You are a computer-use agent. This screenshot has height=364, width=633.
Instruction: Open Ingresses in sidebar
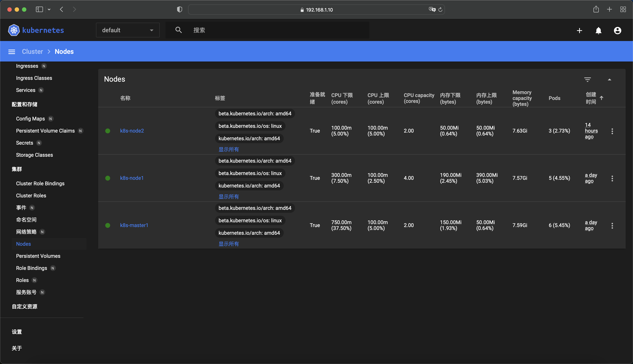pyautogui.click(x=27, y=66)
